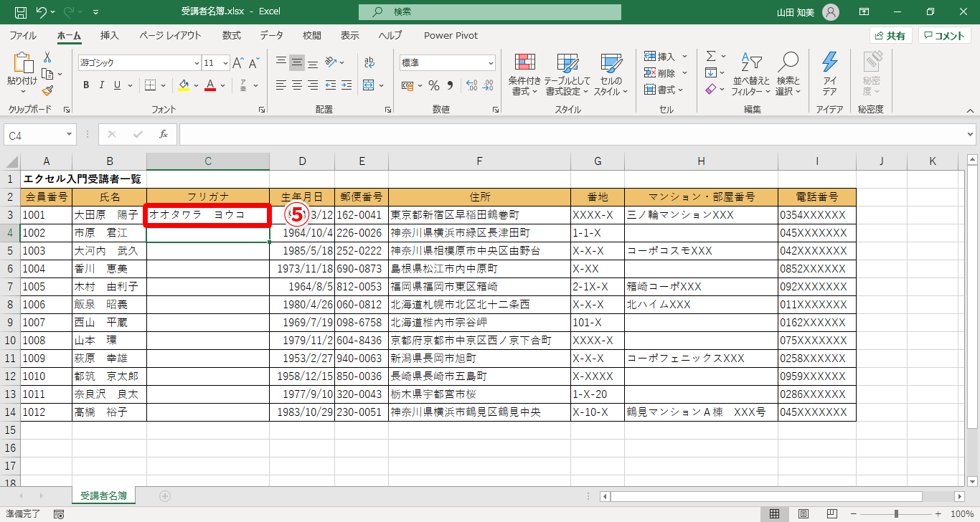Toggle bold formatting
This screenshot has width=980, height=522.
coord(86,85)
